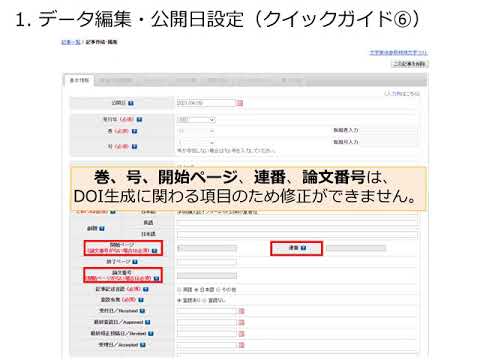This screenshot has height=360, width=480.
Task: Open calendar picker for Approved date
Action: [242, 322]
